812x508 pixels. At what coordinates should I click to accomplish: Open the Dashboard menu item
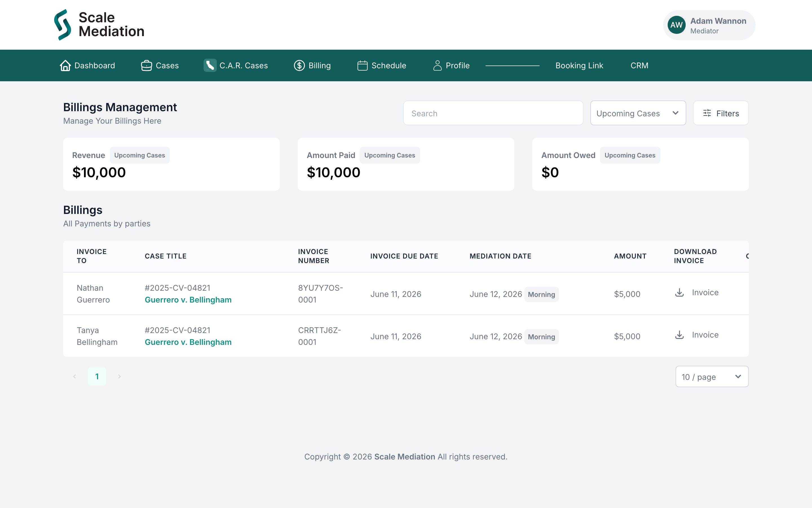coord(87,65)
